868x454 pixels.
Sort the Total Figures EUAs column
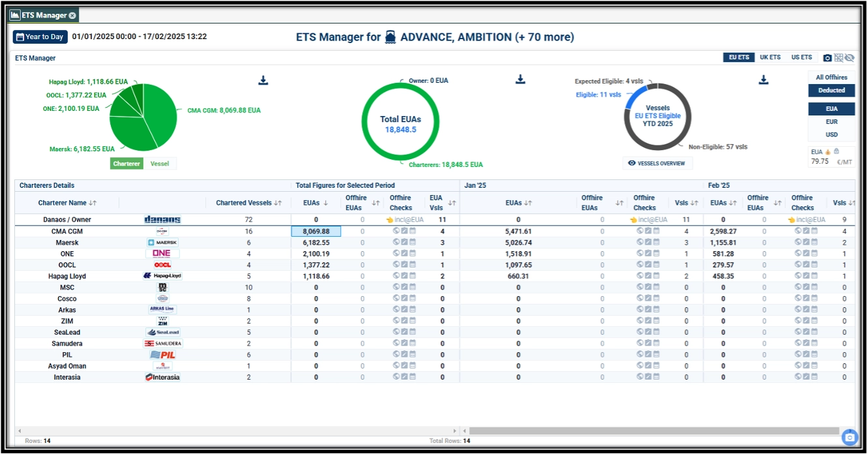(x=315, y=203)
